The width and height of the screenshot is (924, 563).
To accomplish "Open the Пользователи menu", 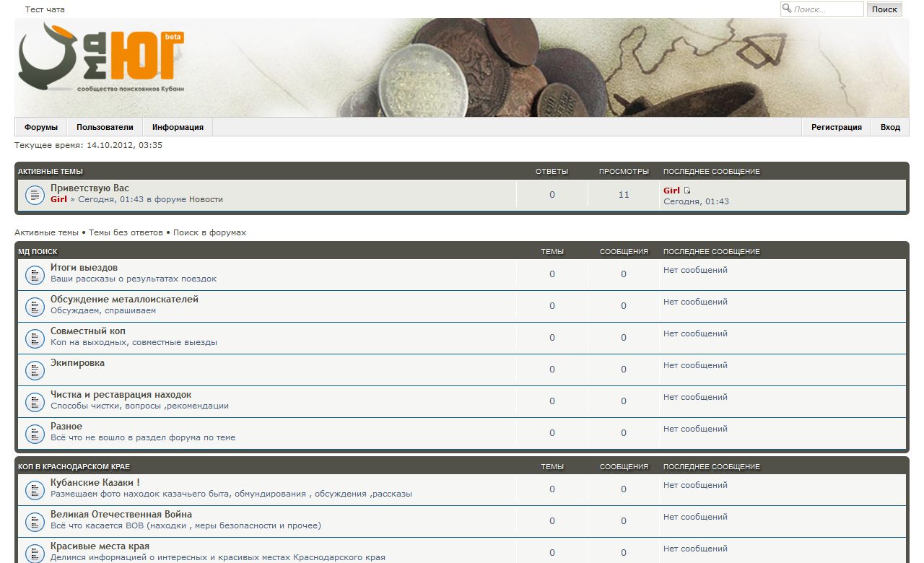I will [105, 127].
